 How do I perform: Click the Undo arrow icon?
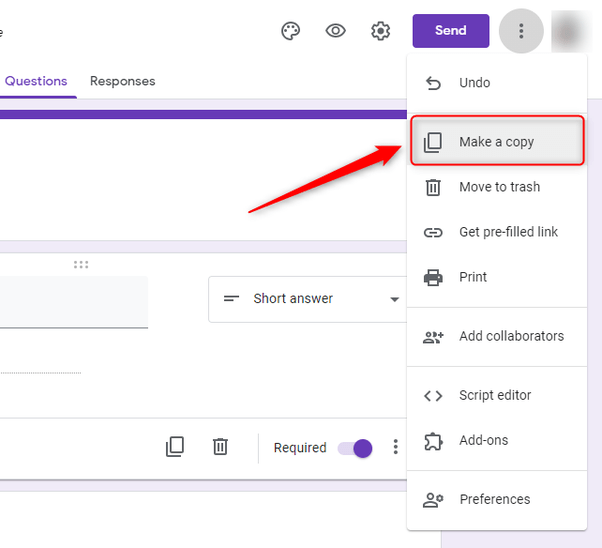[x=433, y=83]
